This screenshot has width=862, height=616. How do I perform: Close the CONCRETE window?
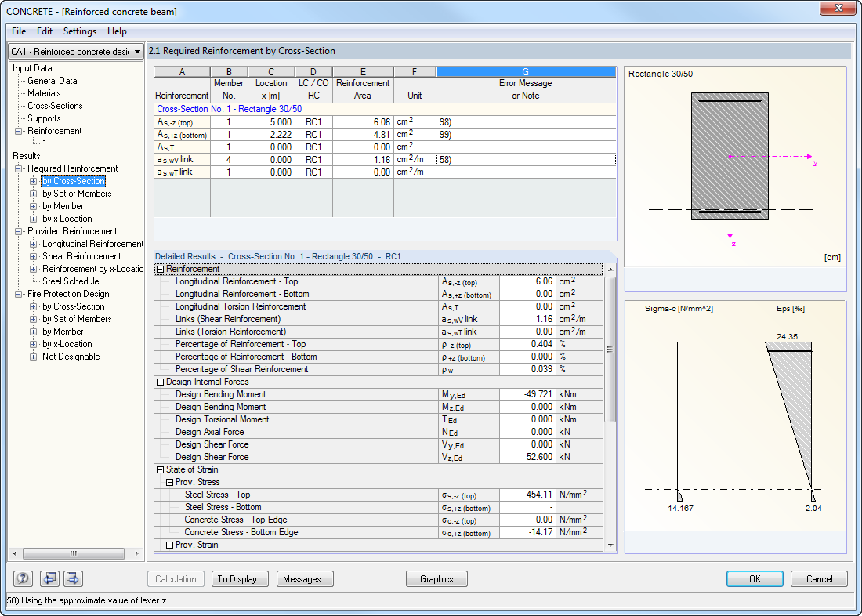[838, 8]
